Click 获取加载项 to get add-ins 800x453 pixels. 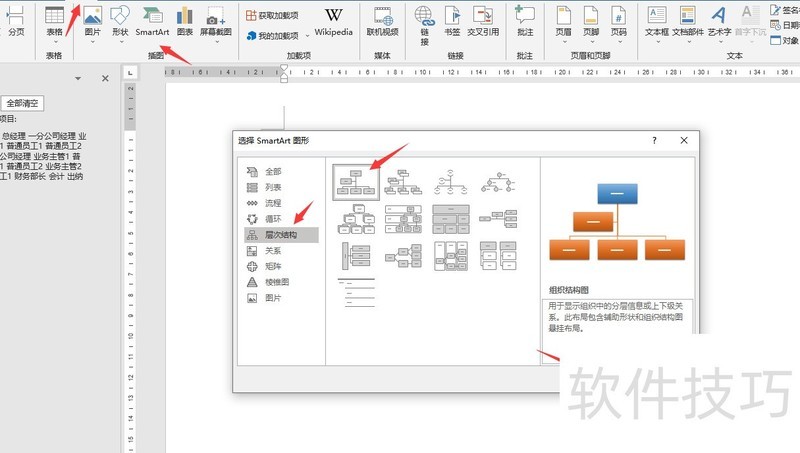click(x=276, y=16)
